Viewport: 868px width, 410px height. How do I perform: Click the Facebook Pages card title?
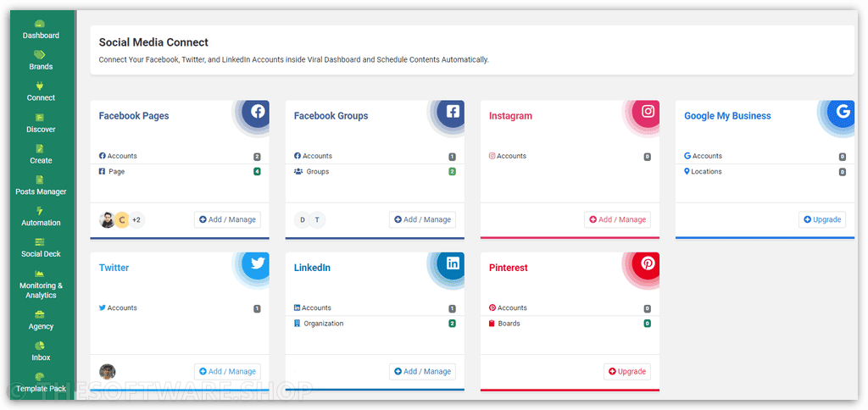click(134, 116)
